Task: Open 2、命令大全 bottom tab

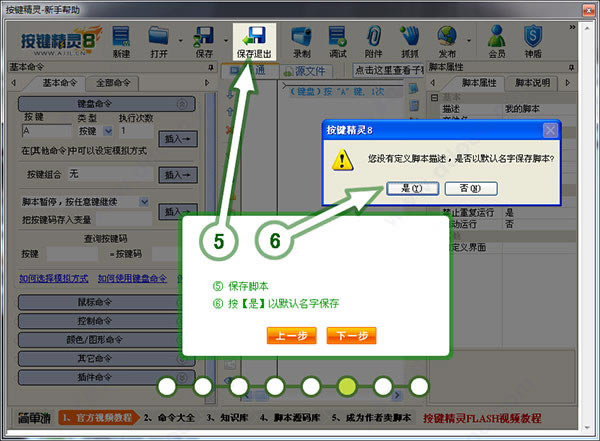Action: coord(169,418)
